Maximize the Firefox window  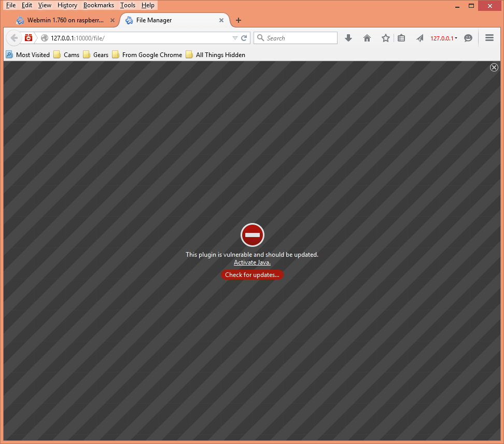471,6
